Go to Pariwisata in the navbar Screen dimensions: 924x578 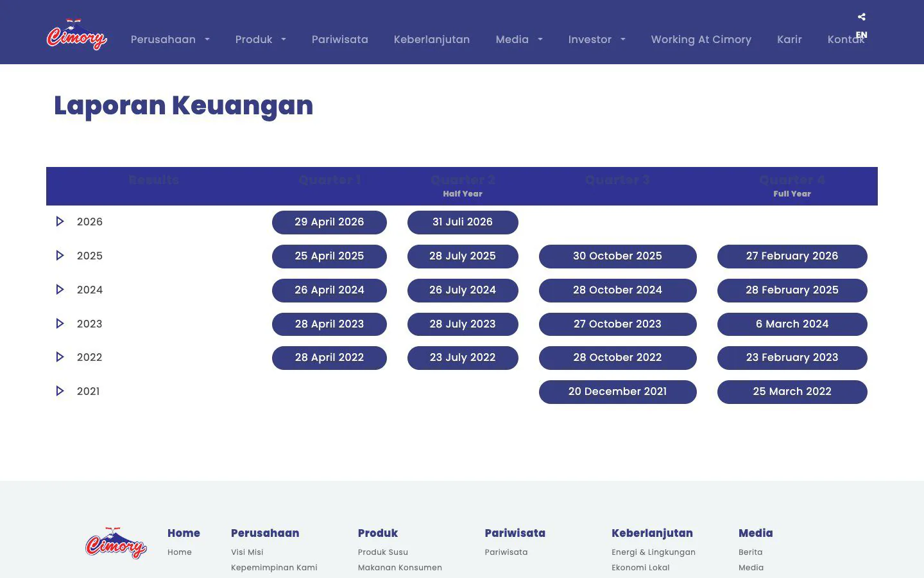click(340, 39)
